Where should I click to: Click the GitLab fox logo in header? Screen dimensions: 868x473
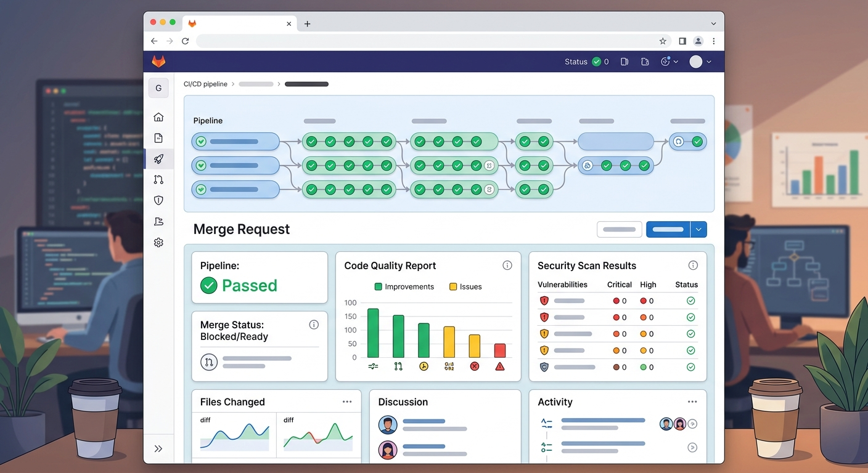[158, 62]
